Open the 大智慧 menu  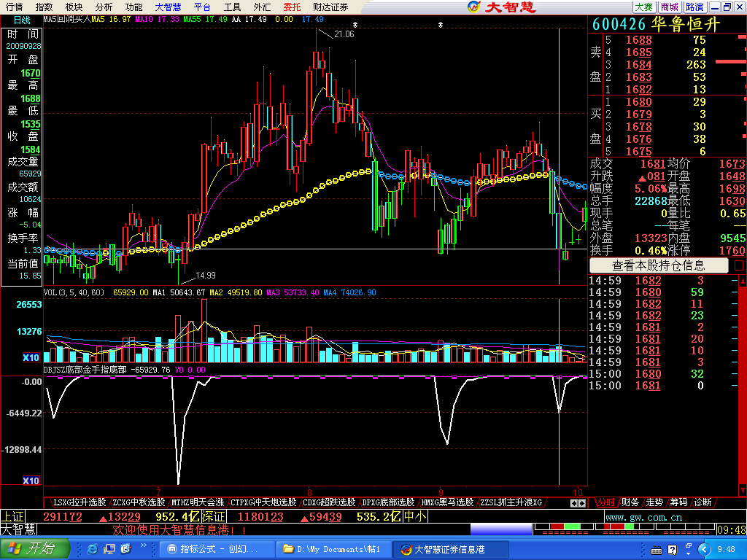pos(168,7)
